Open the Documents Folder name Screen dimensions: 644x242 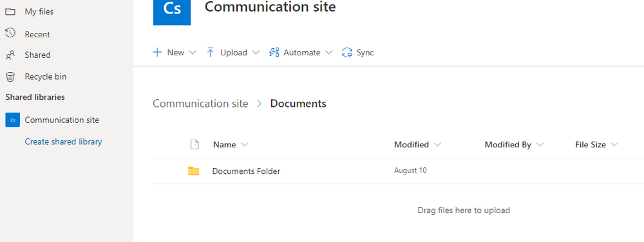tap(246, 171)
